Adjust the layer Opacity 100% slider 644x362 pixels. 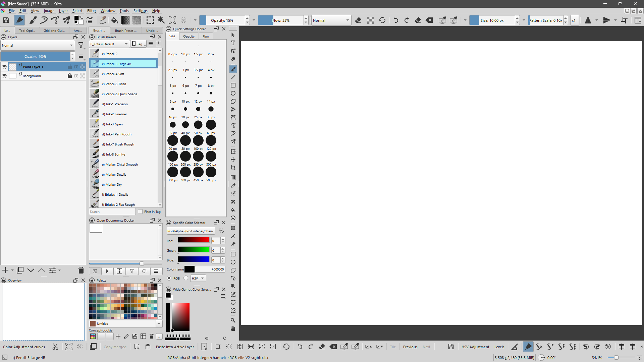[x=36, y=56]
